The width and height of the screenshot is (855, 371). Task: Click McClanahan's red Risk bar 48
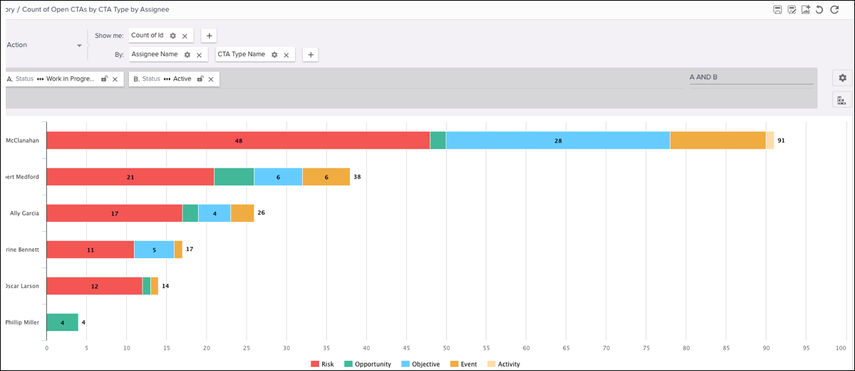tap(238, 140)
